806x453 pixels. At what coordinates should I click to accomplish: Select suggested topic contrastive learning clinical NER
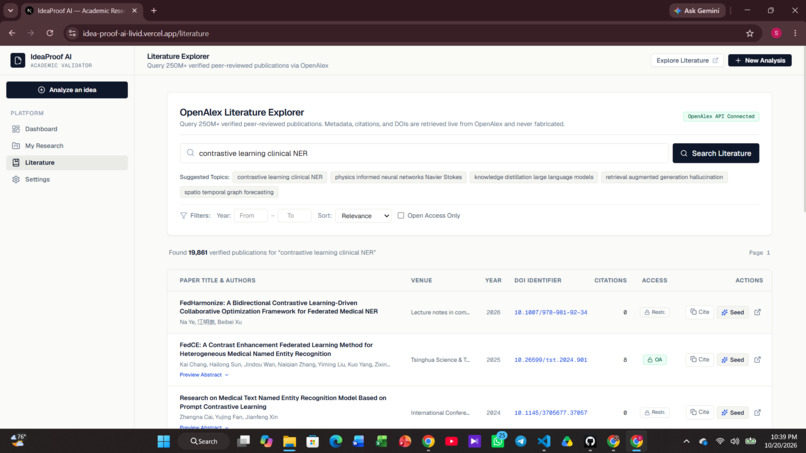click(x=280, y=177)
